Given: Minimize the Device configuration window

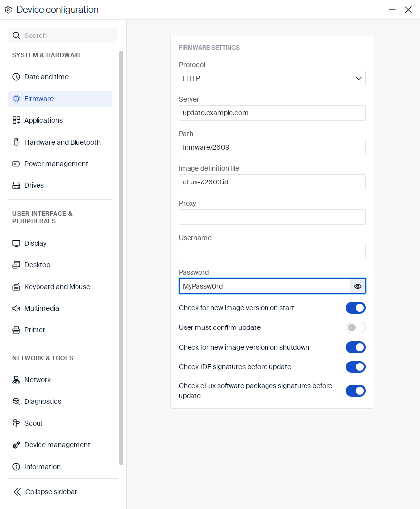Looking at the screenshot, I should (392, 10).
